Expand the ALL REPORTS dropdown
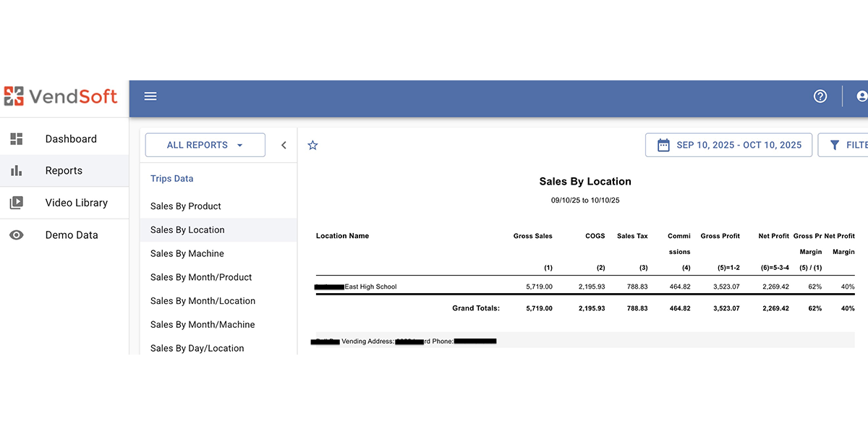 pyautogui.click(x=205, y=145)
